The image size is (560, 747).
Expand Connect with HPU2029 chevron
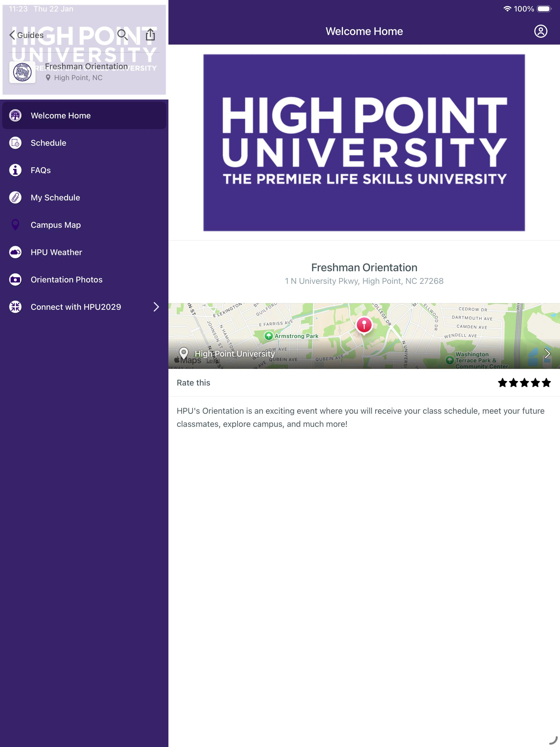point(156,307)
